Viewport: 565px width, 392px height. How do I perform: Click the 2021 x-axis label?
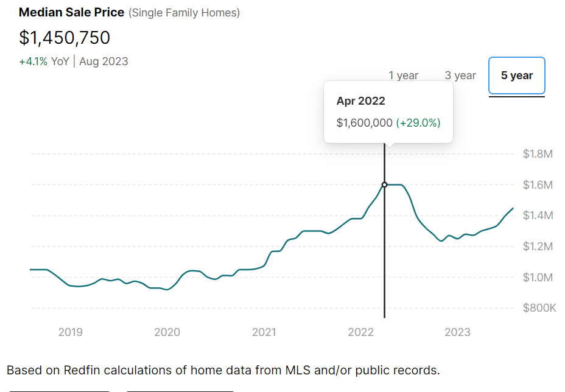[x=264, y=332]
